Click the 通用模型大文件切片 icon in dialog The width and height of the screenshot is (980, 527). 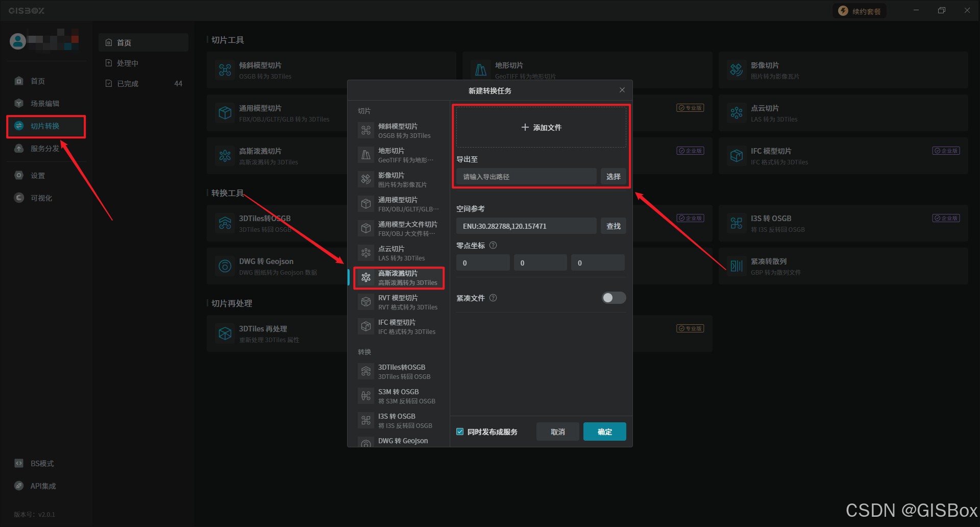click(366, 228)
